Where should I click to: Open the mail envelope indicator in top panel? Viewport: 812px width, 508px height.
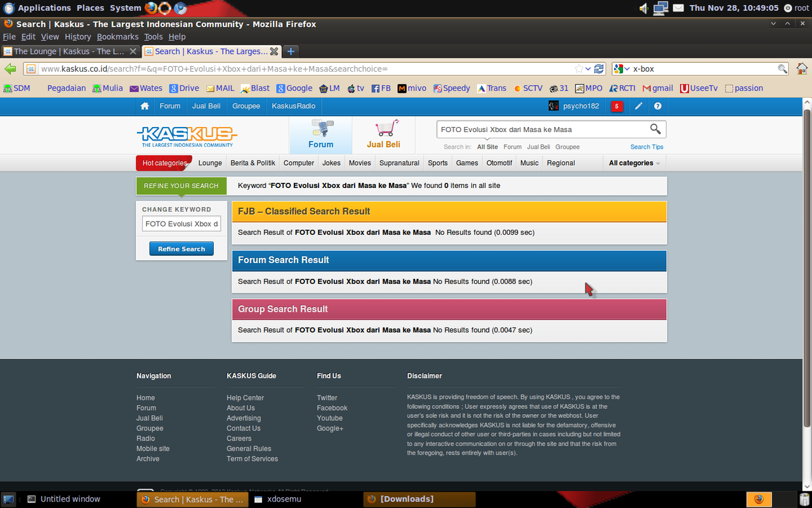tap(678, 8)
